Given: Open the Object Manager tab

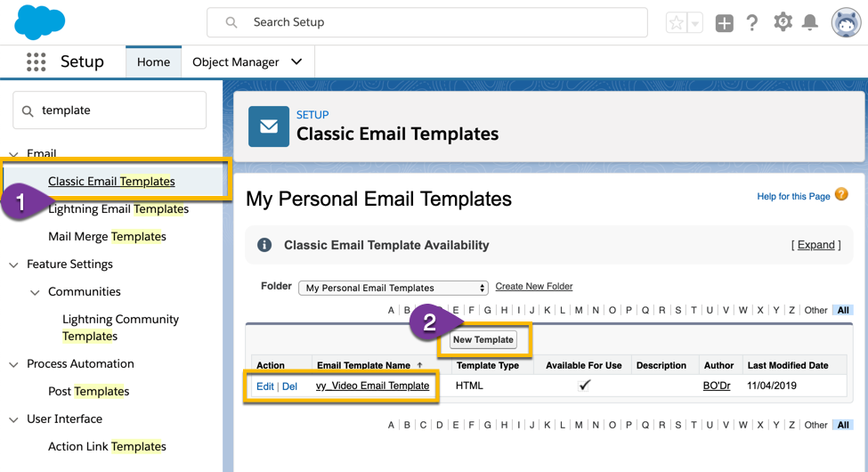Looking at the screenshot, I should pyautogui.click(x=236, y=62).
